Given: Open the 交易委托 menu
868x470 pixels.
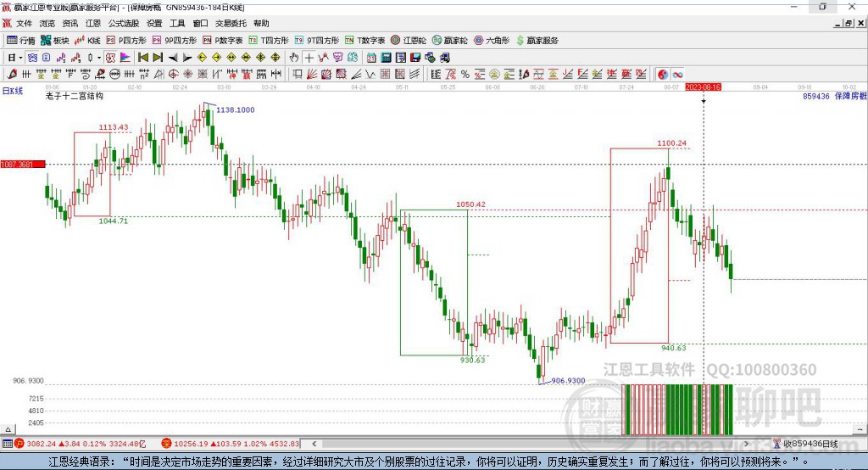Looking at the screenshot, I should 231,23.
